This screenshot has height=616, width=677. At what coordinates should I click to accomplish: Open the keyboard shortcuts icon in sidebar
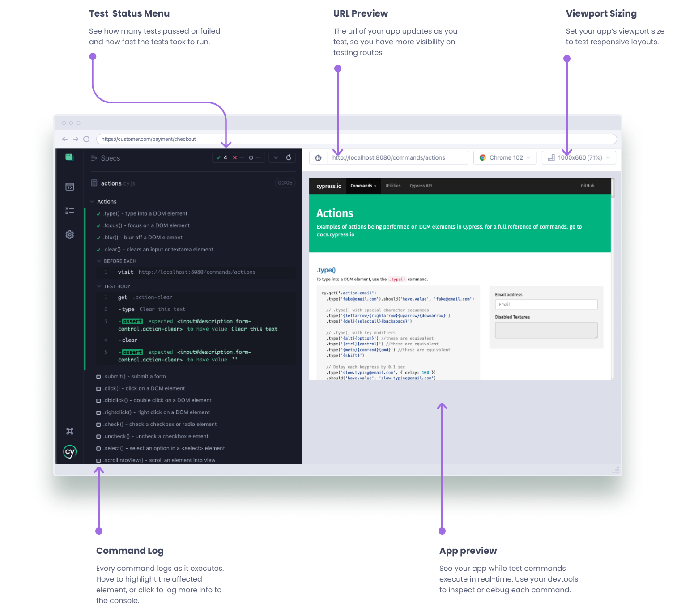click(x=70, y=431)
